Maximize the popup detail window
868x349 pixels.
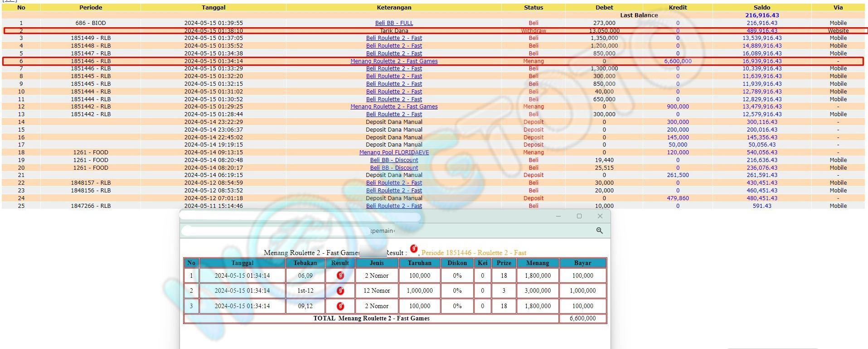coord(579,216)
